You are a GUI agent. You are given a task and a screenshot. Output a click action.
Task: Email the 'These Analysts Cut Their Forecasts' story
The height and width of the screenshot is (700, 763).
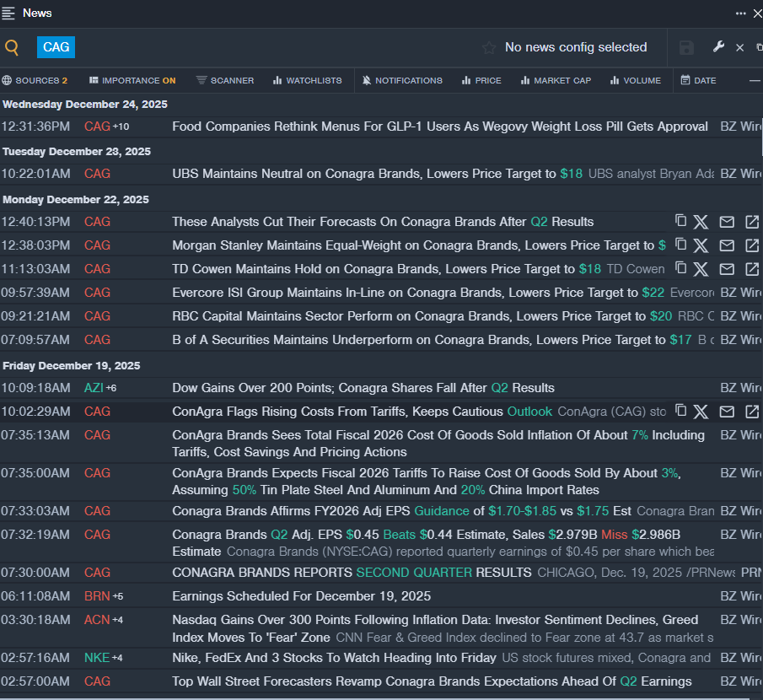click(727, 222)
